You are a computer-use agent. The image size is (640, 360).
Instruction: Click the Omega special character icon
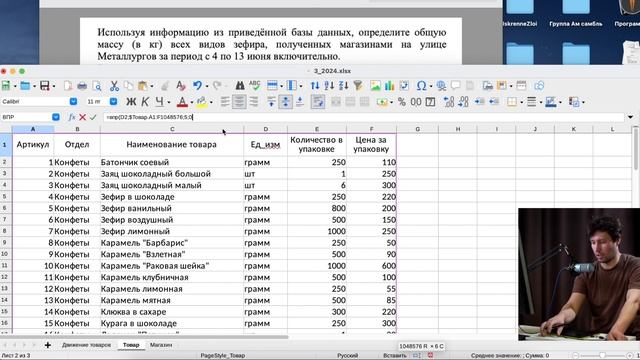[x=421, y=86]
